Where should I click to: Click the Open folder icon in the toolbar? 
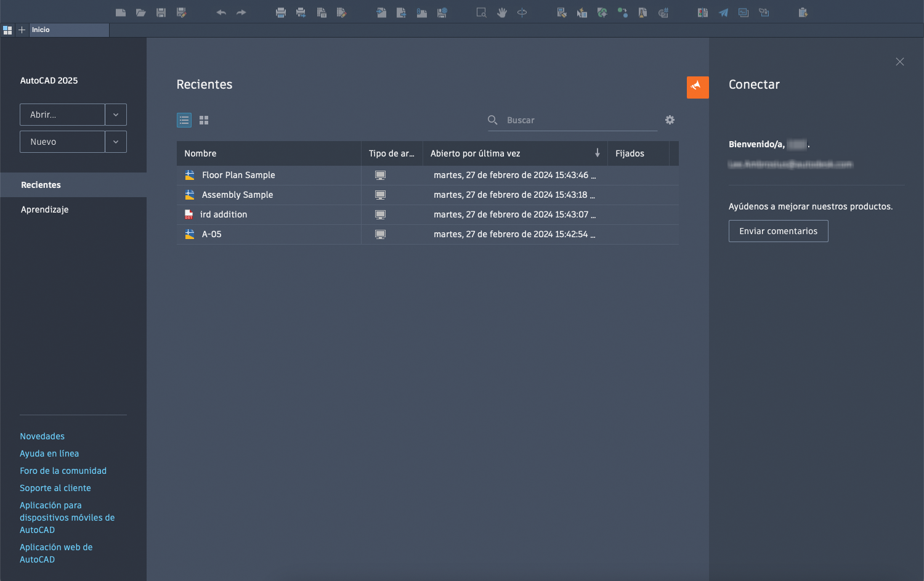coord(141,12)
